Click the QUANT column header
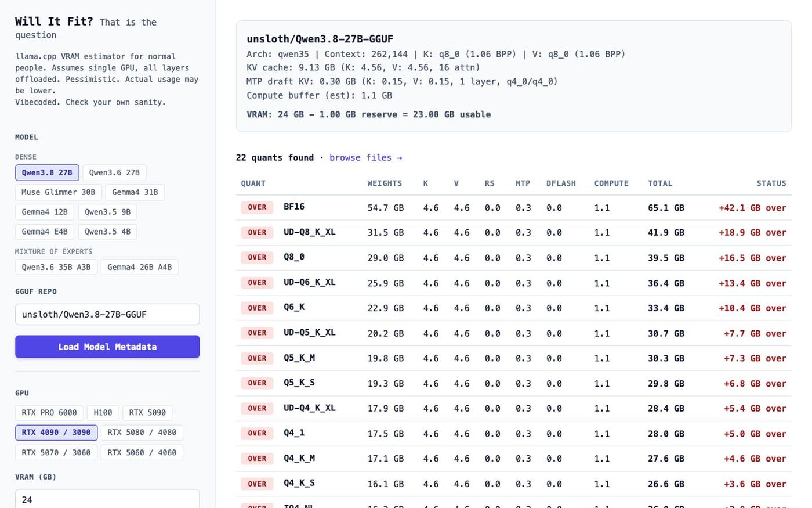Screen dimensions: 812x508 (x=253, y=183)
